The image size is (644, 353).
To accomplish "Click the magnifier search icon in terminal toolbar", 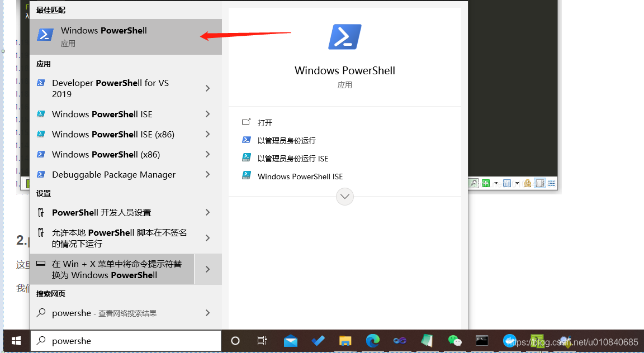I will coord(473,183).
